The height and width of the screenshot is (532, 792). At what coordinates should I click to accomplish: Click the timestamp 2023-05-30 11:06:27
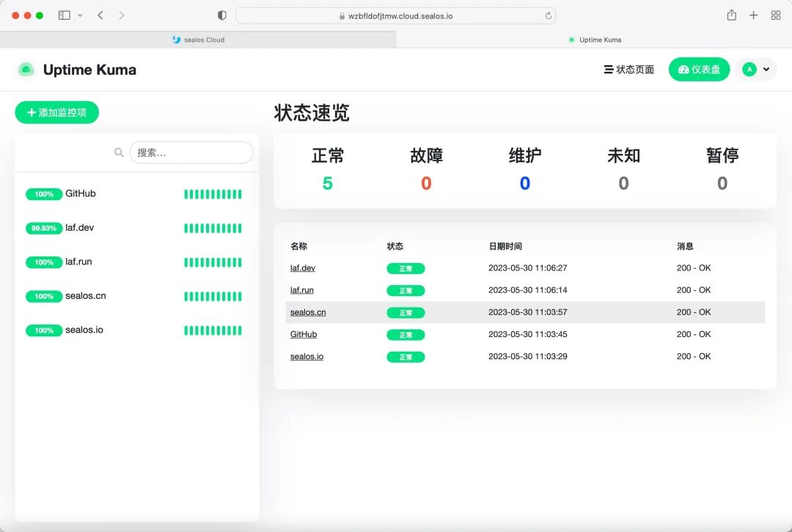[528, 268]
